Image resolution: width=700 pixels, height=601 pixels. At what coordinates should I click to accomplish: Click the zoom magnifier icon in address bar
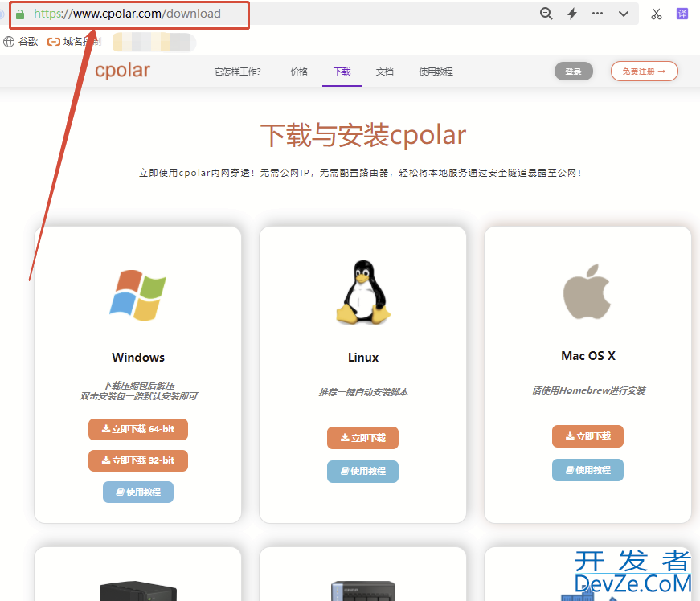pos(546,14)
